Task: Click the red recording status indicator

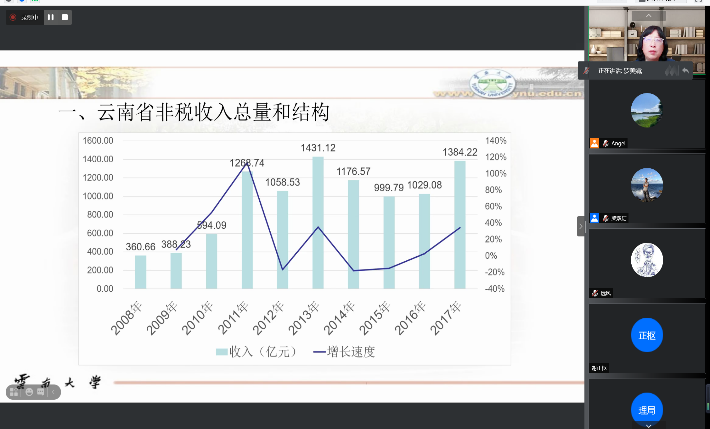Action: point(14,17)
